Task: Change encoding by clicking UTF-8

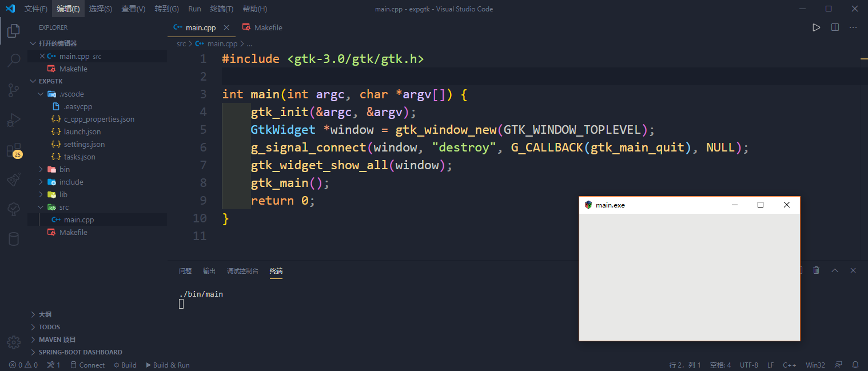Action: coord(748,365)
